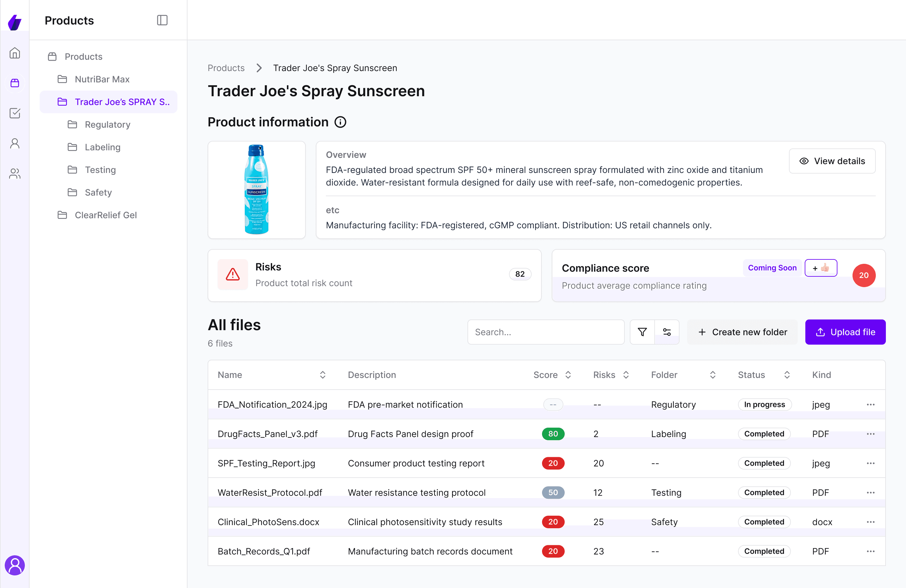The height and width of the screenshot is (588, 906).
Task: Click the thumbs-up vote button
Action: (821, 268)
